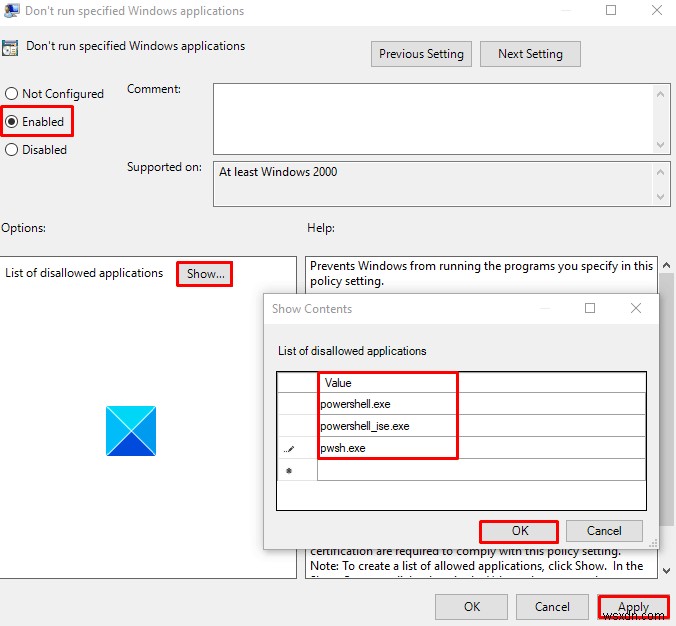Close the Show Contents dialog

636,308
